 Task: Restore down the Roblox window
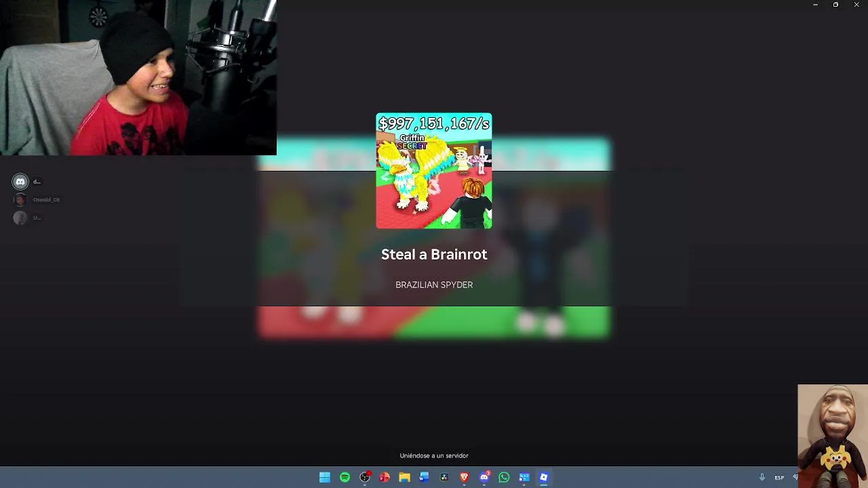pos(835,5)
